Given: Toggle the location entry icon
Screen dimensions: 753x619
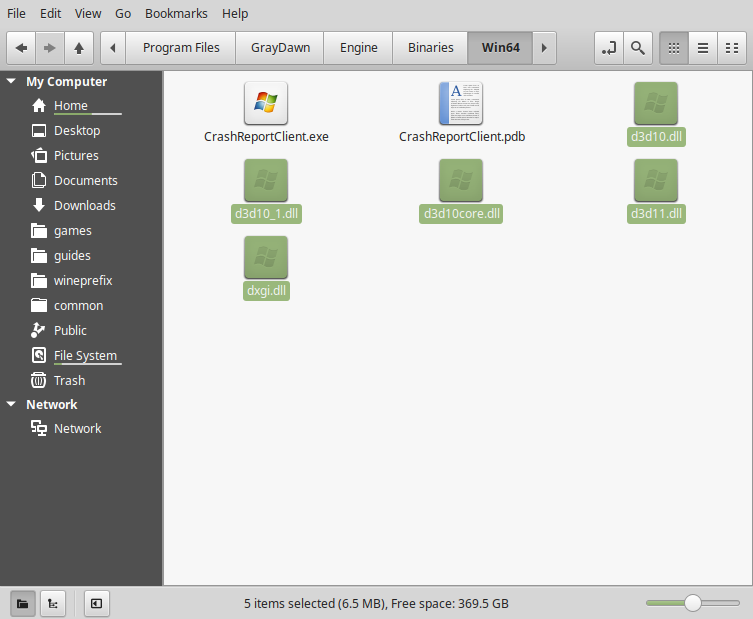Looking at the screenshot, I should pyautogui.click(x=609, y=48).
